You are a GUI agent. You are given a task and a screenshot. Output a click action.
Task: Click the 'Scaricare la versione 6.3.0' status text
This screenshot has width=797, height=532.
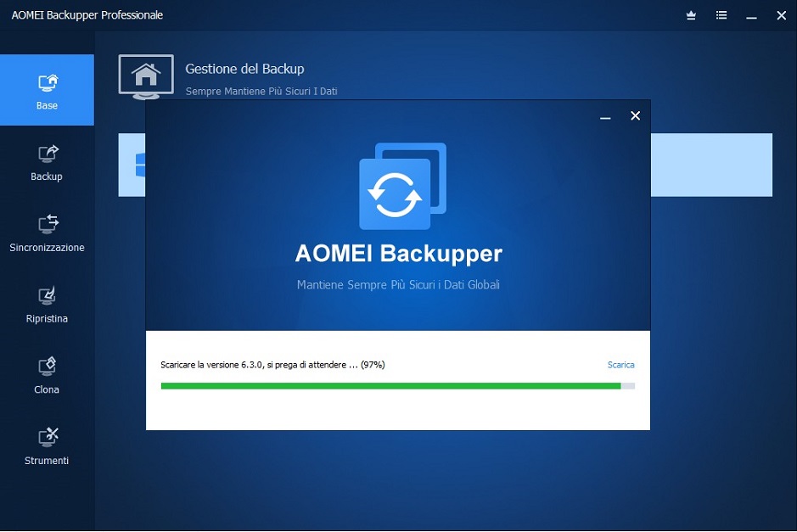coord(272,365)
